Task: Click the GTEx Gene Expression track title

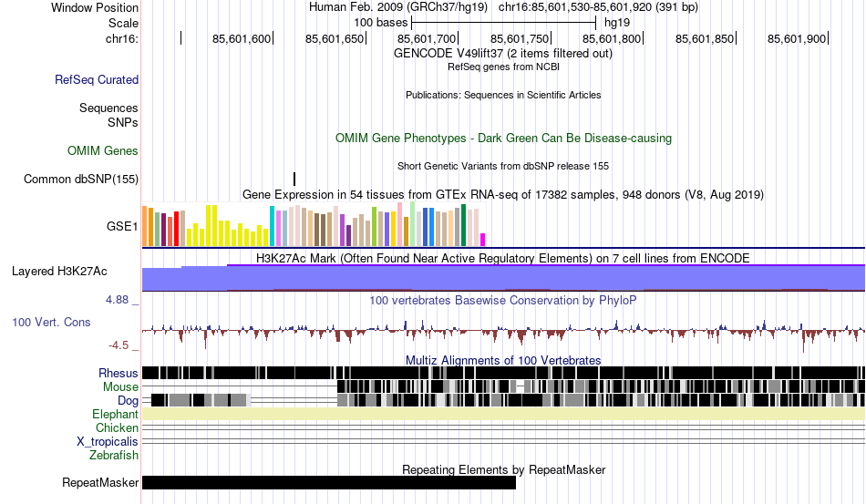Action: click(503, 194)
